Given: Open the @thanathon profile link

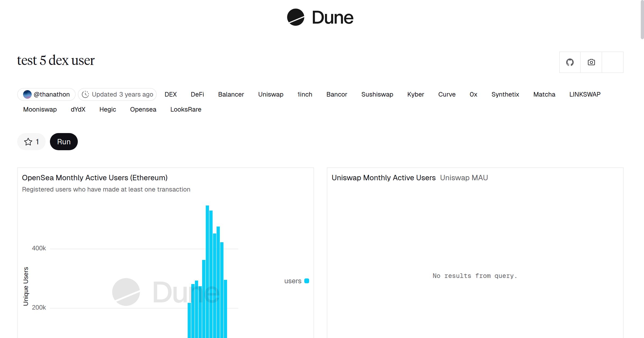Looking at the screenshot, I should click(x=52, y=94).
